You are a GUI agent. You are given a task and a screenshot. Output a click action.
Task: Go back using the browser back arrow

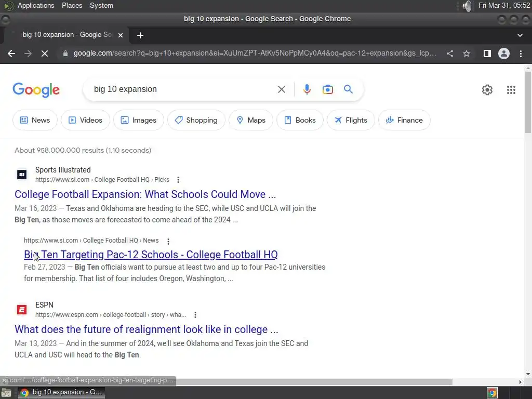(x=11, y=54)
